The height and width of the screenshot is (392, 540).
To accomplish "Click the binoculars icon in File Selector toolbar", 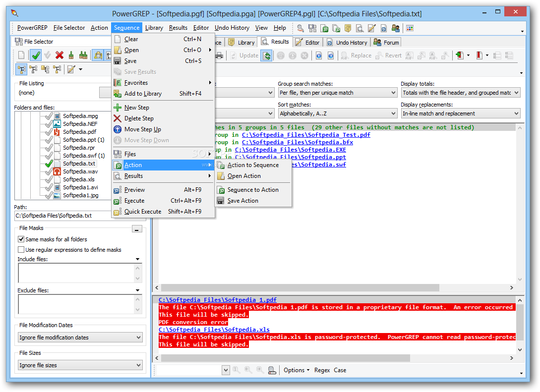I will pyautogui.click(x=98, y=55).
